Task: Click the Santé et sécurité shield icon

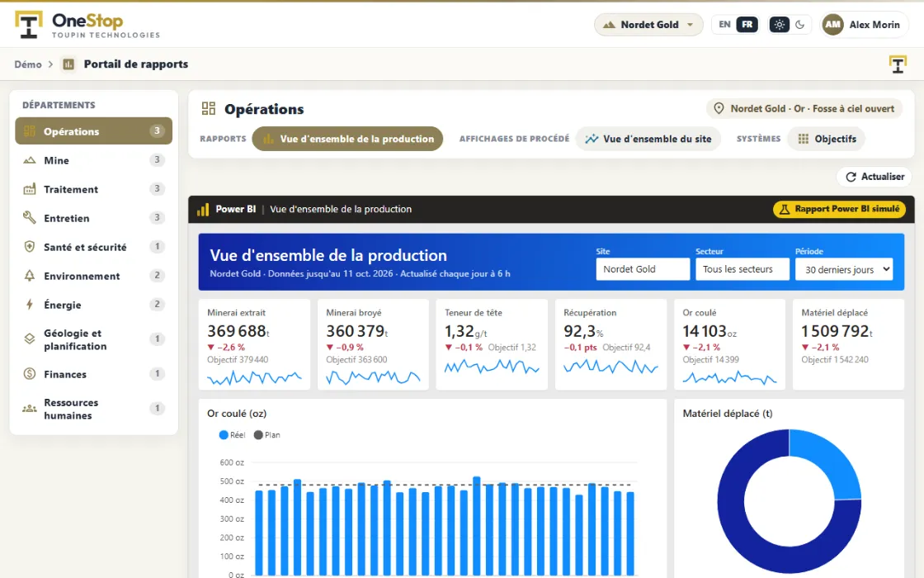Action: 30,247
